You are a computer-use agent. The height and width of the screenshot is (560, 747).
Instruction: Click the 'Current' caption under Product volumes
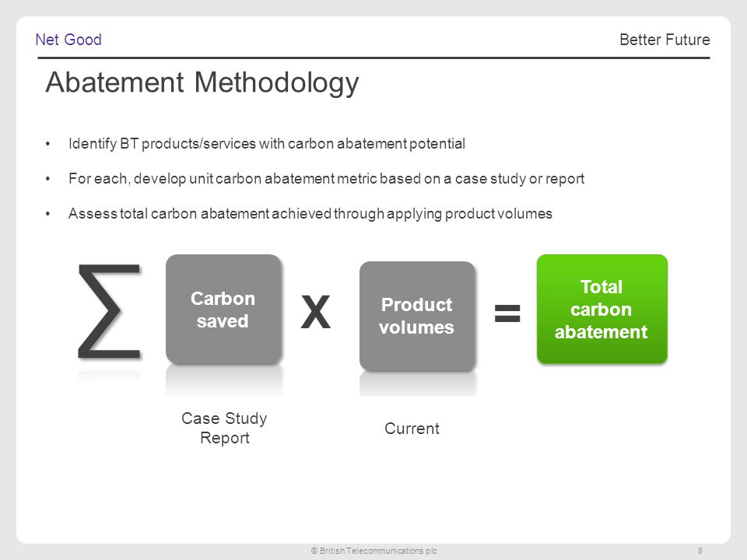point(412,429)
